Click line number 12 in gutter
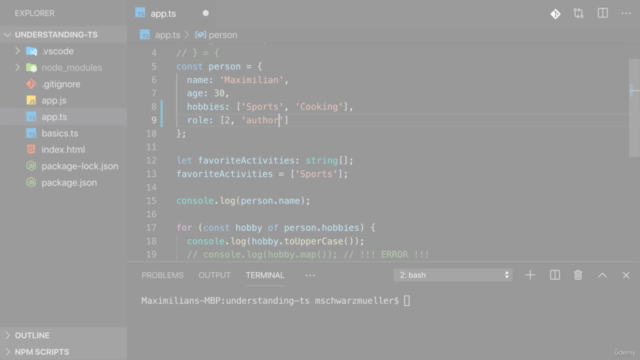 pyautogui.click(x=151, y=161)
